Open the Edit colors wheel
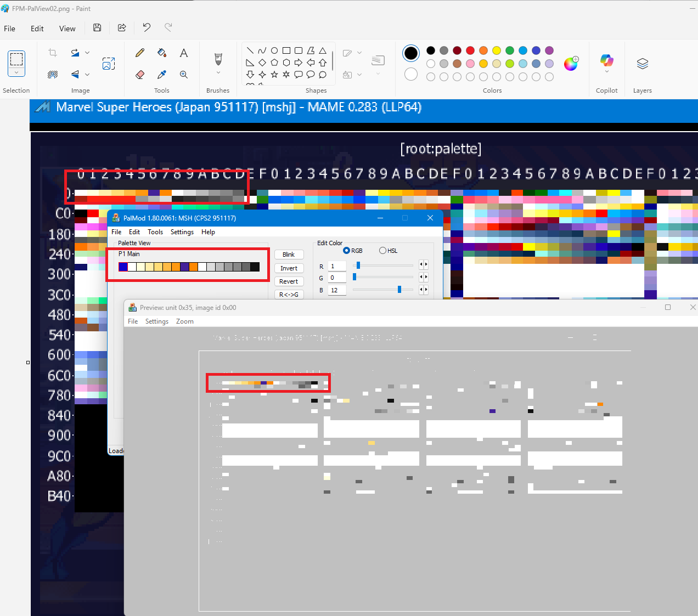The height and width of the screenshot is (616, 698). pyautogui.click(x=571, y=64)
